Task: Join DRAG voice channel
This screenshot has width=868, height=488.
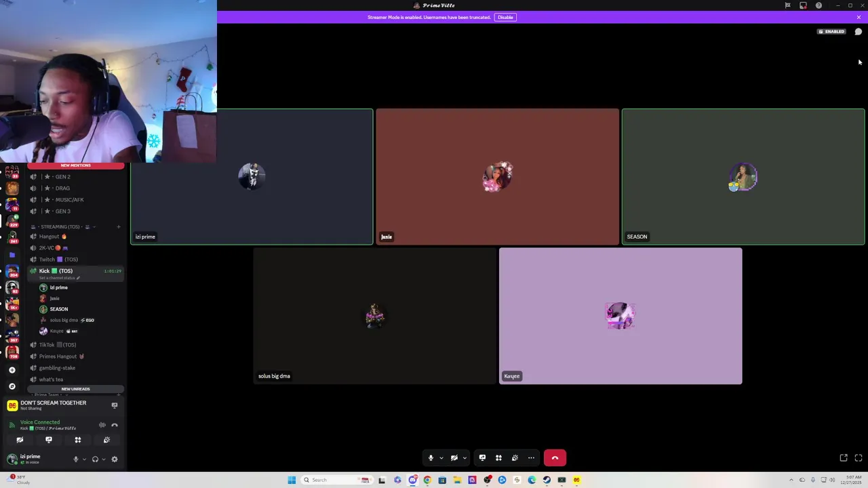Action: pyautogui.click(x=75, y=188)
